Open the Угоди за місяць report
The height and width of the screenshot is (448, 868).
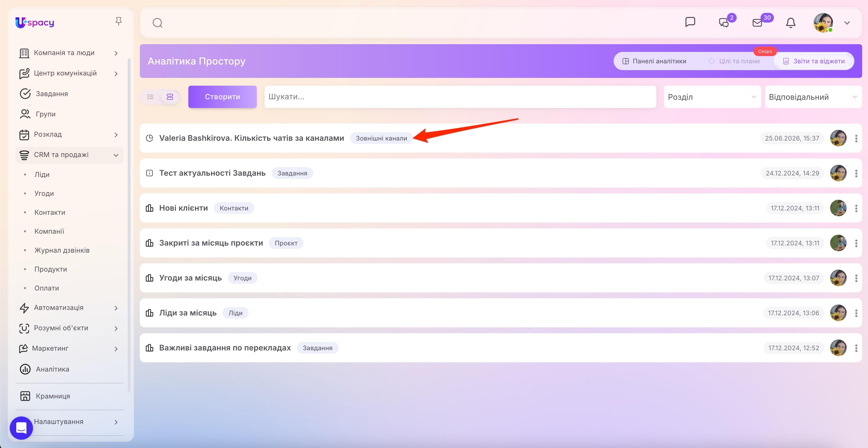coord(190,278)
